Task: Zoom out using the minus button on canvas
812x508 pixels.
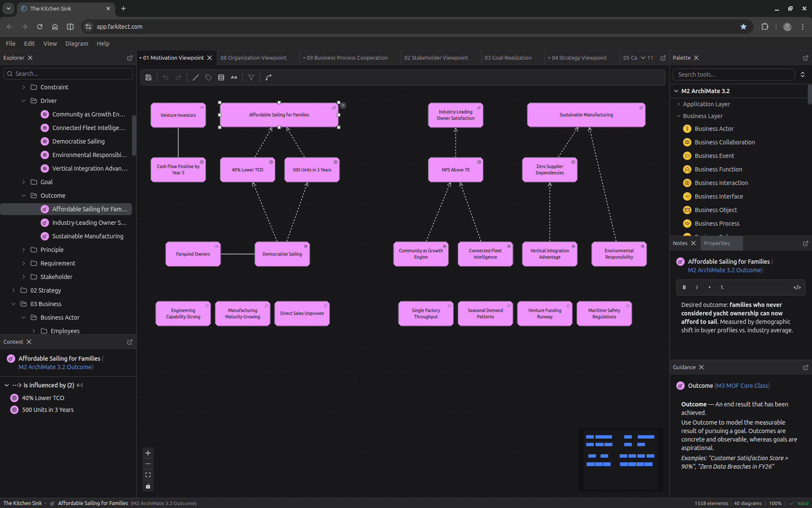Action: pyautogui.click(x=148, y=464)
